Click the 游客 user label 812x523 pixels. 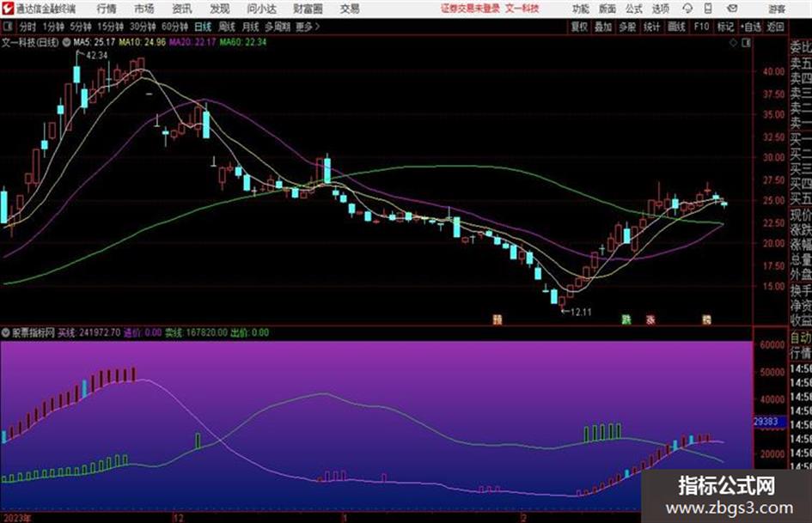(777, 9)
